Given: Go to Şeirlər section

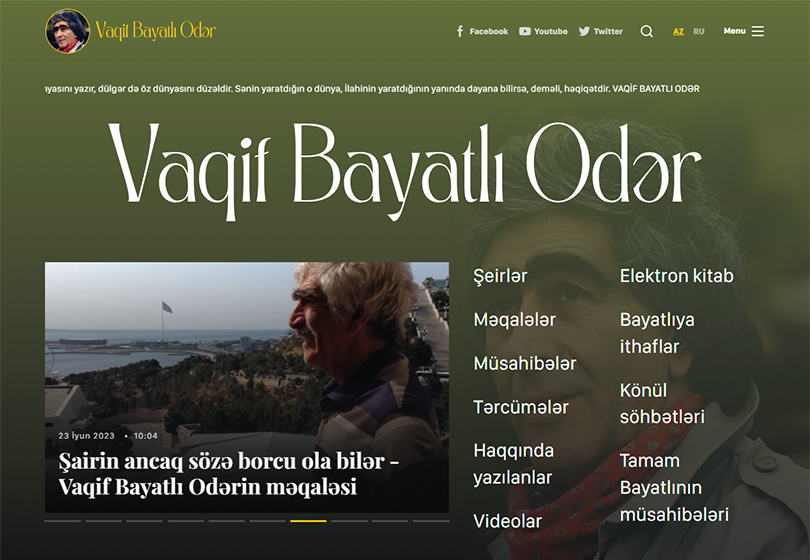Looking at the screenshot, I should tap(500, 276).
